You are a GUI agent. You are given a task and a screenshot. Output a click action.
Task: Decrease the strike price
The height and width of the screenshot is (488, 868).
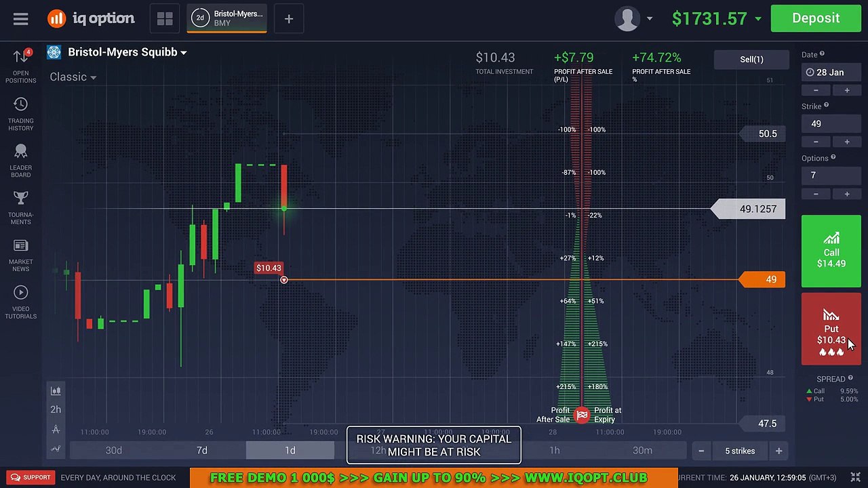pyautogui.click(x=816, y=142)
